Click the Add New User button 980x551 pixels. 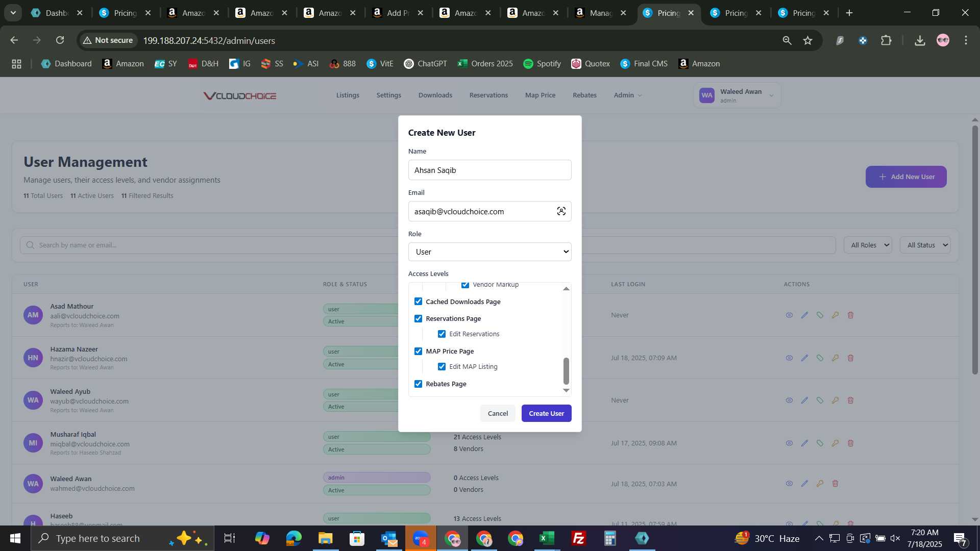point(906,177)
